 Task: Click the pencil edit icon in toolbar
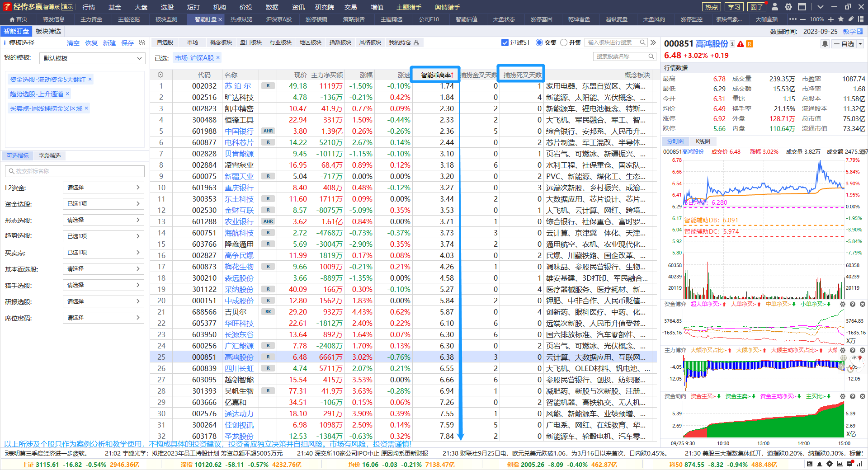[851, 19]
